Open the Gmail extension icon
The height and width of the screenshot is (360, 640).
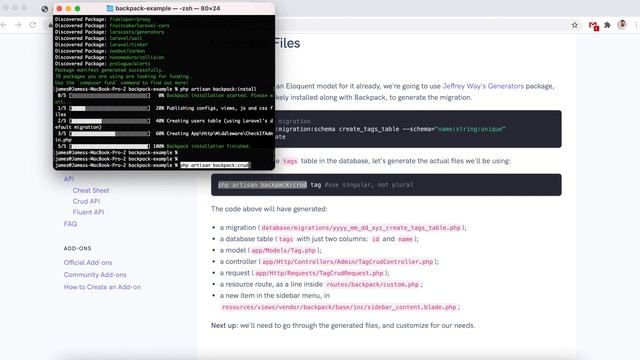click(x=593, y=26)
